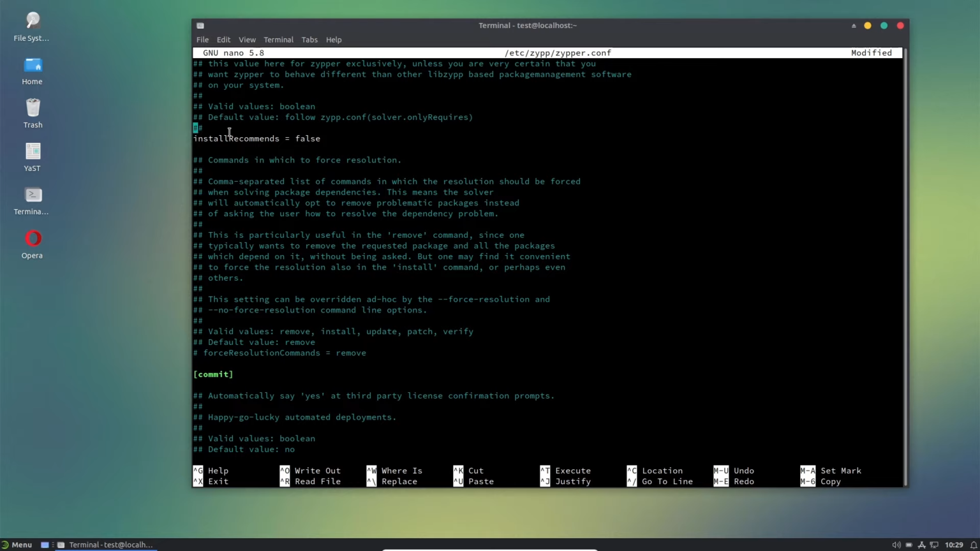This screenshot has height=551, width=980.
Task: Open the File menu in terminal
Action: [x=202, y=40]
